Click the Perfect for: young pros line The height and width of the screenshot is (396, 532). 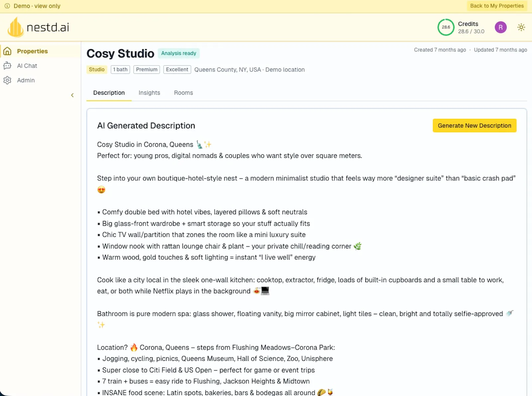[x=229, y=156]
